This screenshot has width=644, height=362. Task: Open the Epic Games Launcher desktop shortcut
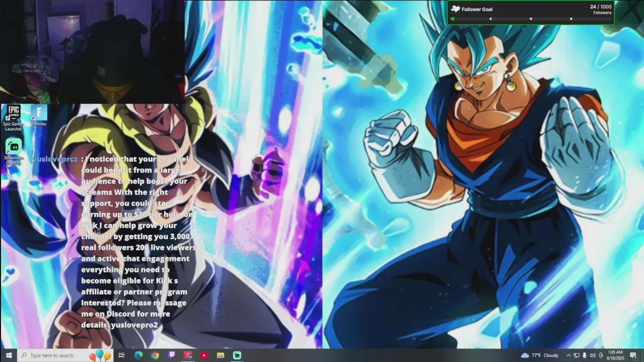pyautogui.click(x=14, y=118)
